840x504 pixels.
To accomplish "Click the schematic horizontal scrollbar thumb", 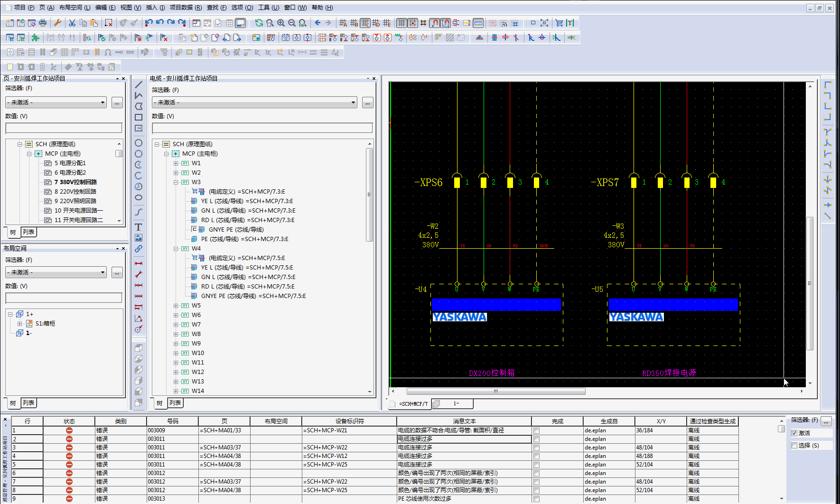I will 496,392.
